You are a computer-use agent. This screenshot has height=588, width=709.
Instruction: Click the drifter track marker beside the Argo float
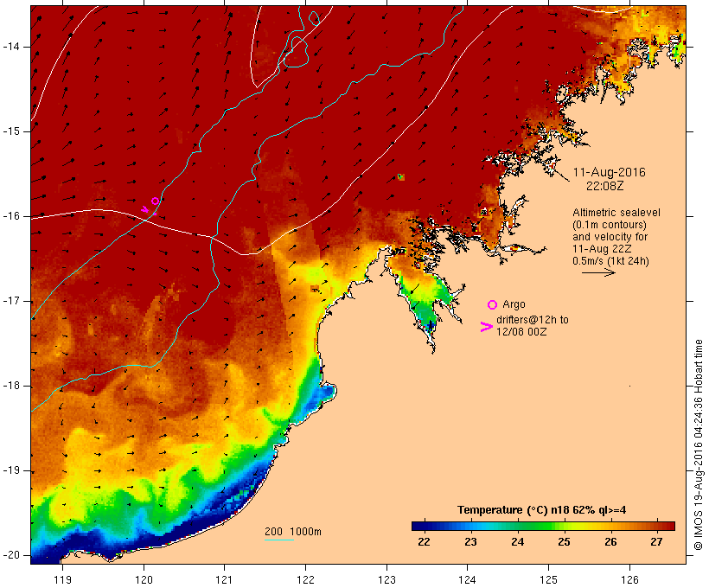coord(145,209)
